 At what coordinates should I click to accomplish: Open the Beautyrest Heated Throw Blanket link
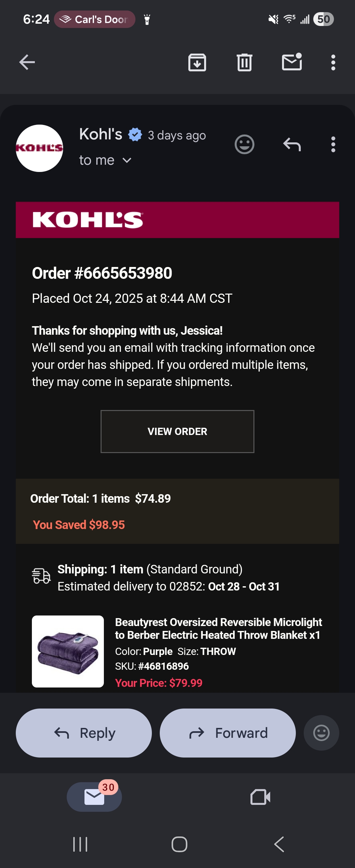(218, 628)
